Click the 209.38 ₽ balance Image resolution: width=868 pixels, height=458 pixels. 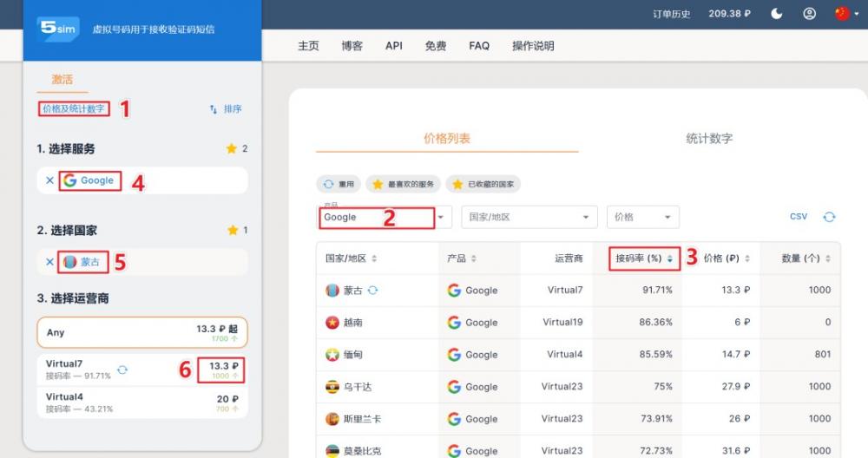tap(730, 13)
